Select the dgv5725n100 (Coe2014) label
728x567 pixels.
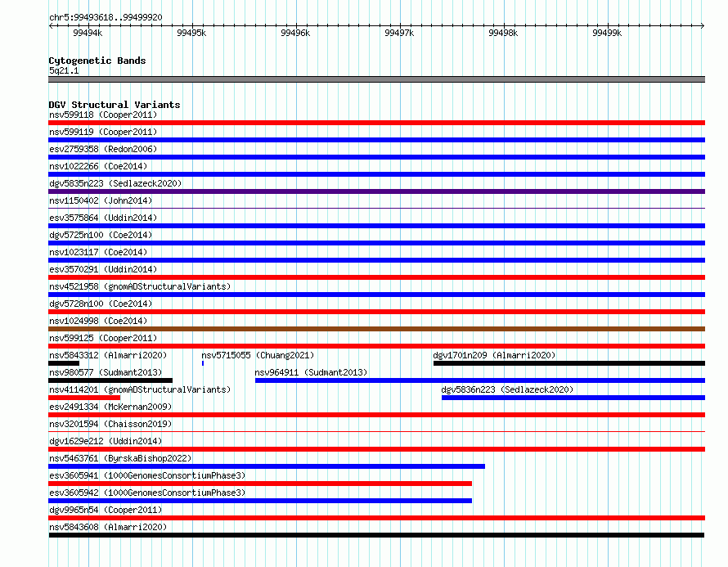point(101,235)
